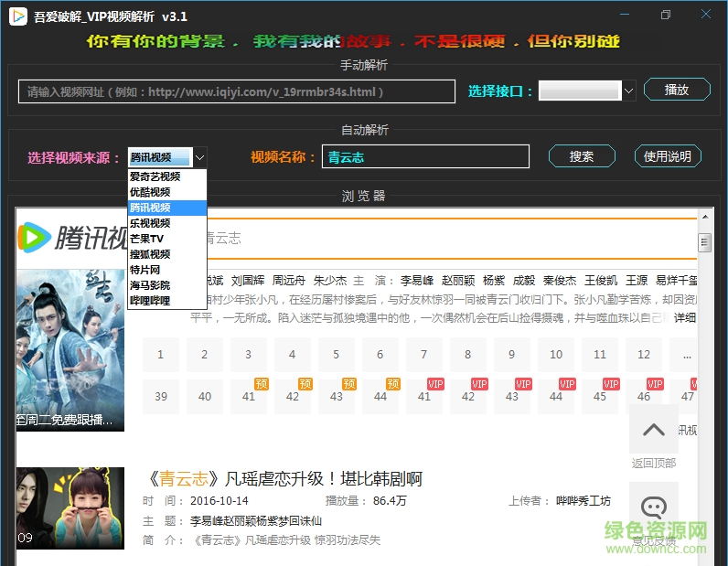
Task: Open the 青云志 drama poster thumbnail
Action: 70,350
